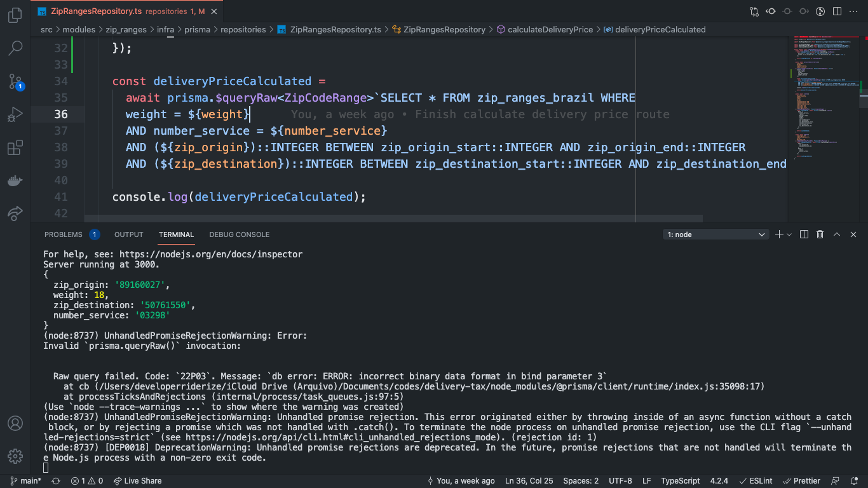Open the Extensions view
Viewport: 868px width, 488px height.
[x=15, y=147]
